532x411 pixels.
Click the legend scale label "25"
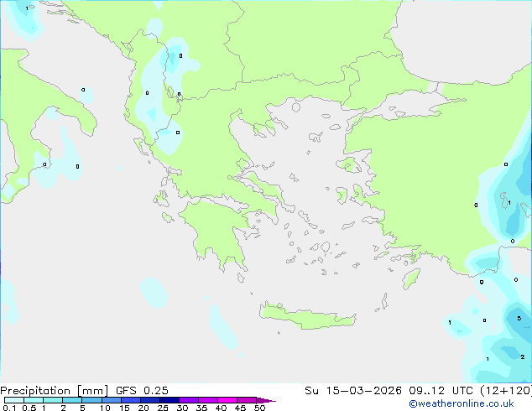click(163, 408)
